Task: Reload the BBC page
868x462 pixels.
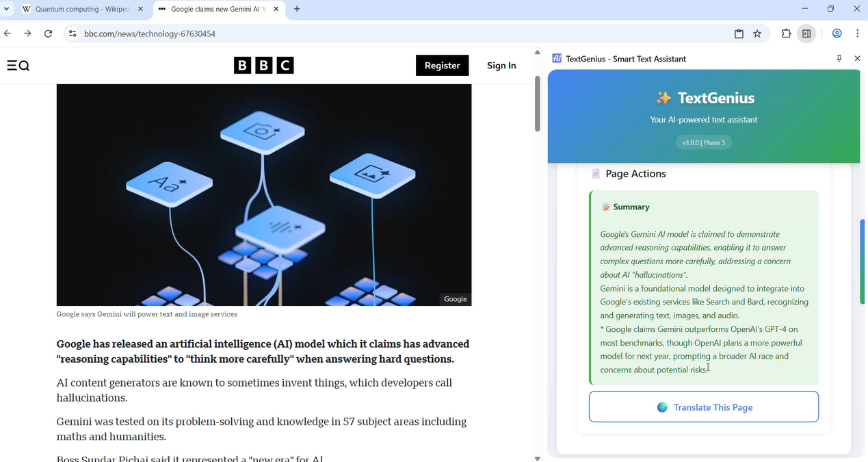Action: 48,34
